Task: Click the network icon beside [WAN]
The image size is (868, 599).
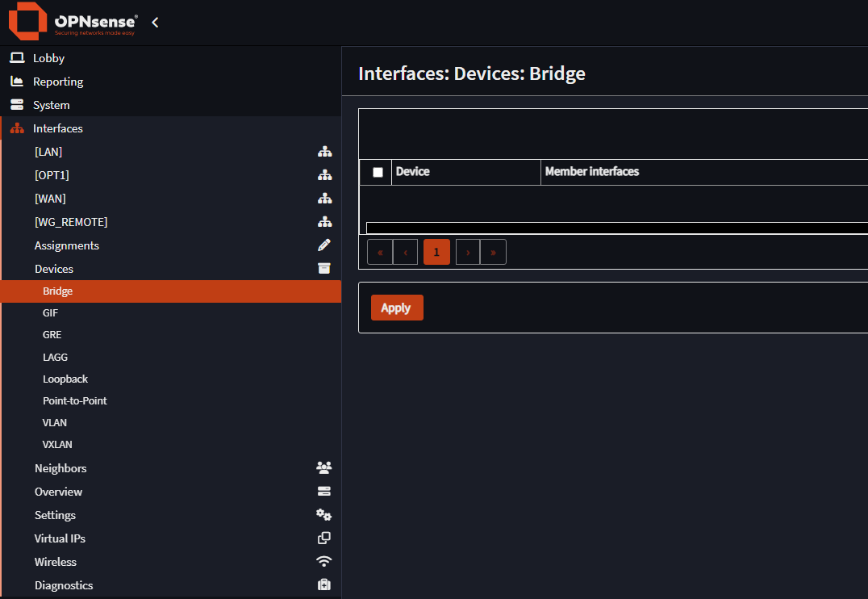Action: pyautogui.click(x=325, y=199)
